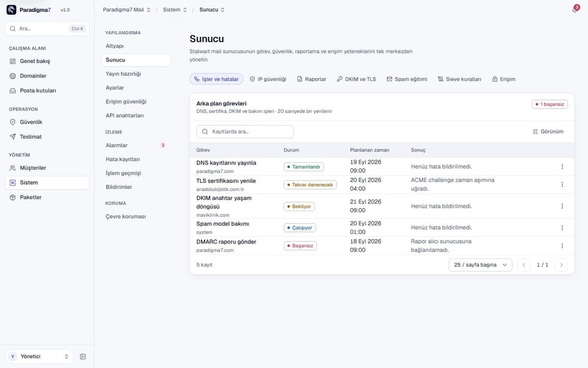Open actions menu for DNS kayıtlarını yayınla
Viewport: 588px width, 368px height.
(x=562, y=166)
